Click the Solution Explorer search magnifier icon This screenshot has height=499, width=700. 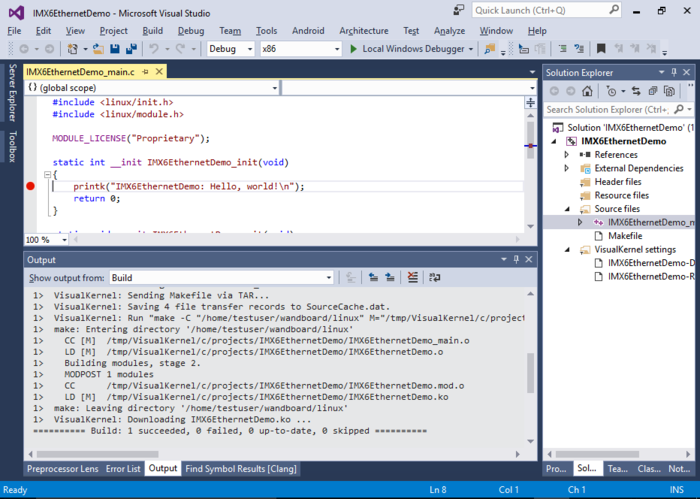pos(679,109)
